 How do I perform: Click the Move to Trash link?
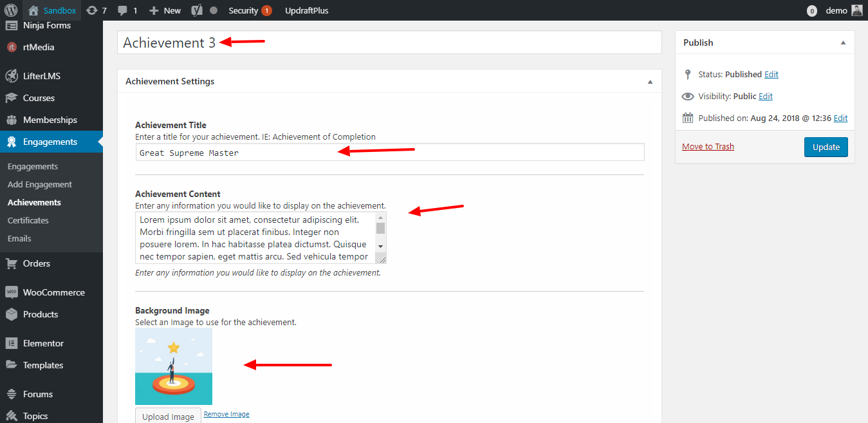click(x=708, y=146)
